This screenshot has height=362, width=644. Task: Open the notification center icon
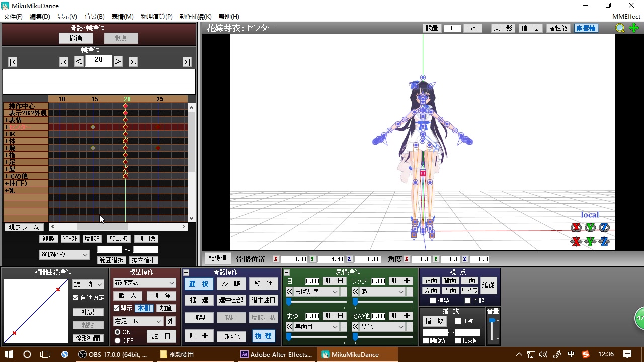click(x=627, y=354)
